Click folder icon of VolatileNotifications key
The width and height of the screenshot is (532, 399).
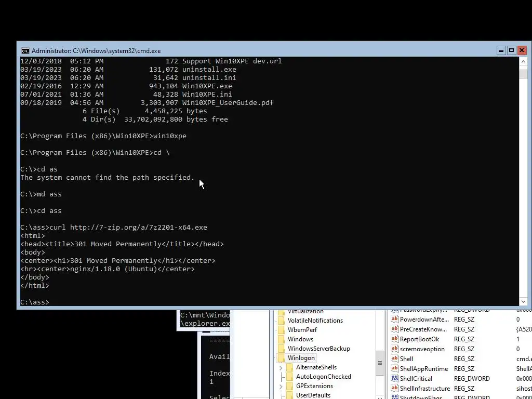(x=281, y=320)
